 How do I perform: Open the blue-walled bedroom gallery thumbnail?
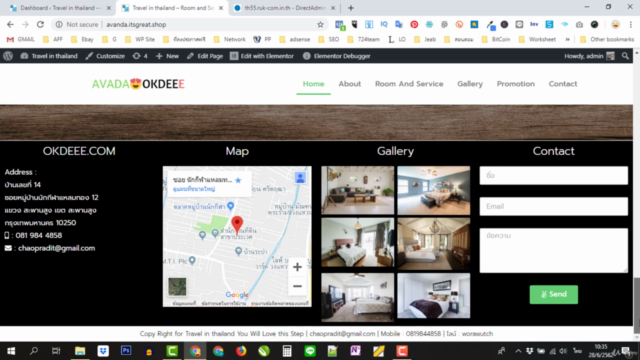pos(433,190)
